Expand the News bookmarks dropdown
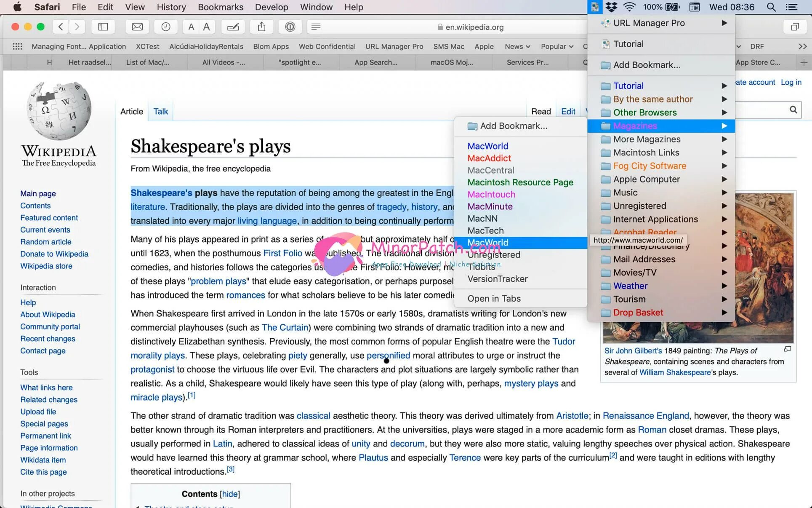The image size is (812, 508). click(517, 46)
